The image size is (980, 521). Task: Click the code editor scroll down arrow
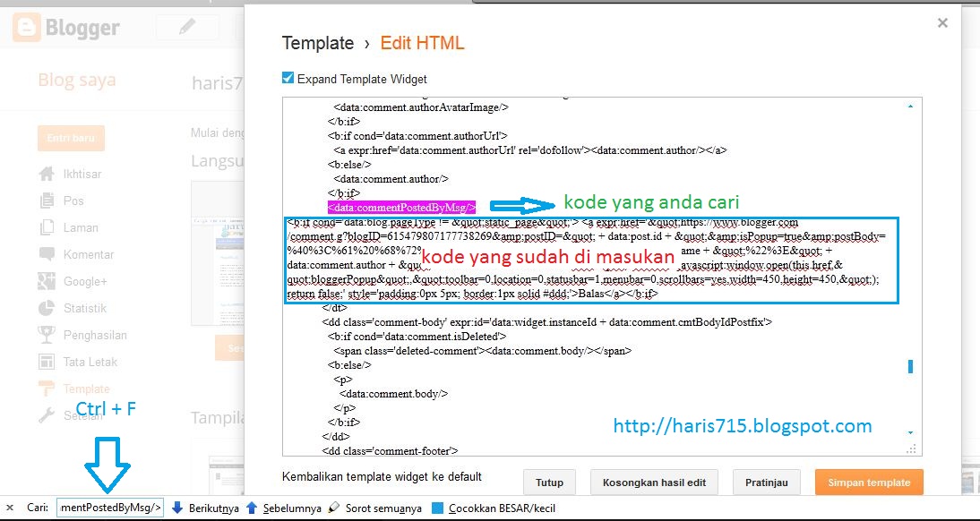click(x=911, y=432)
